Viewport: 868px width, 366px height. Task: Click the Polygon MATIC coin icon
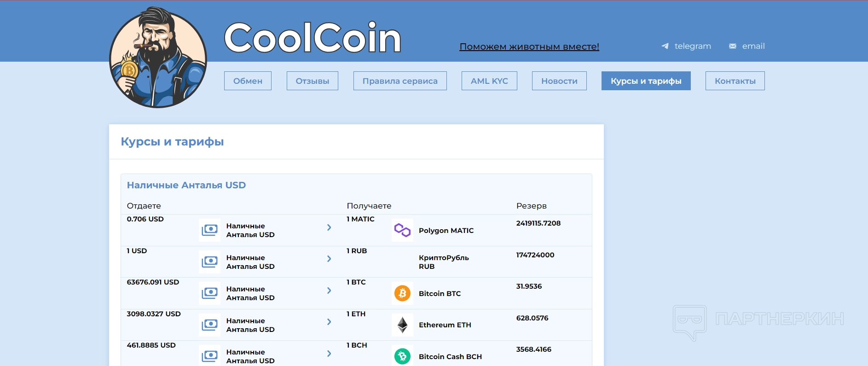402,230
